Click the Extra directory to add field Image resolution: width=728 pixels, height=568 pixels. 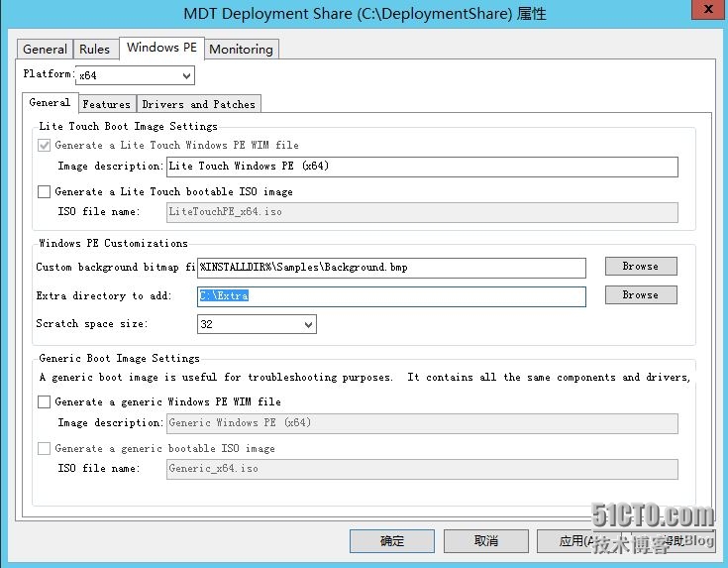coord(391,296)
